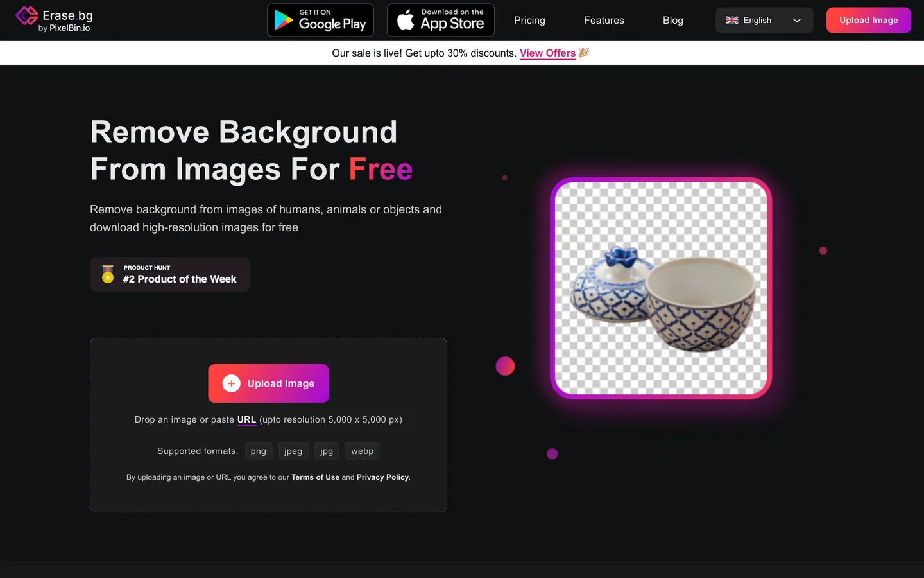Open the Privacy Policy link
Image resolution: width=924 pixels, height=578 pixels.
(383, 477)
